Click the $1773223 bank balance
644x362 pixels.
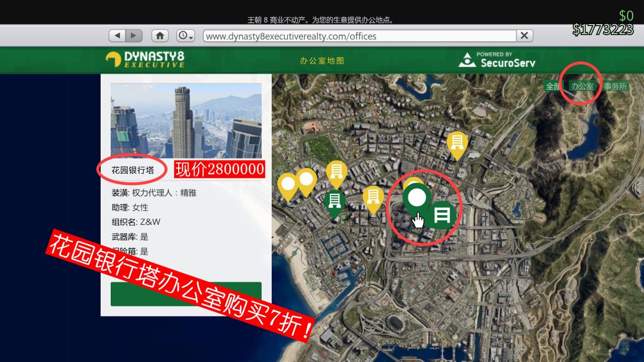[603, 30]
